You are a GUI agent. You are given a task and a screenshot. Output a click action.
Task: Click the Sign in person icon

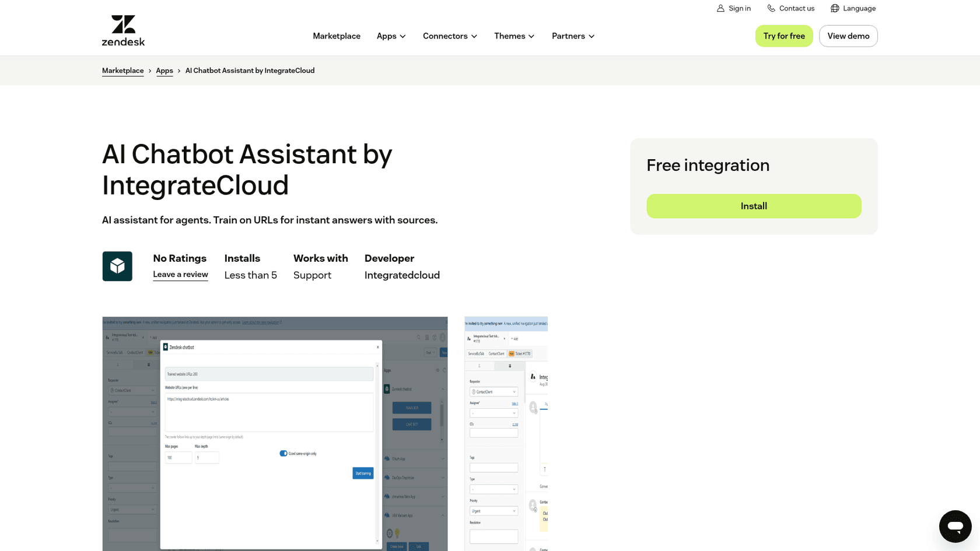pyautogui.click(x=720, y=8)
